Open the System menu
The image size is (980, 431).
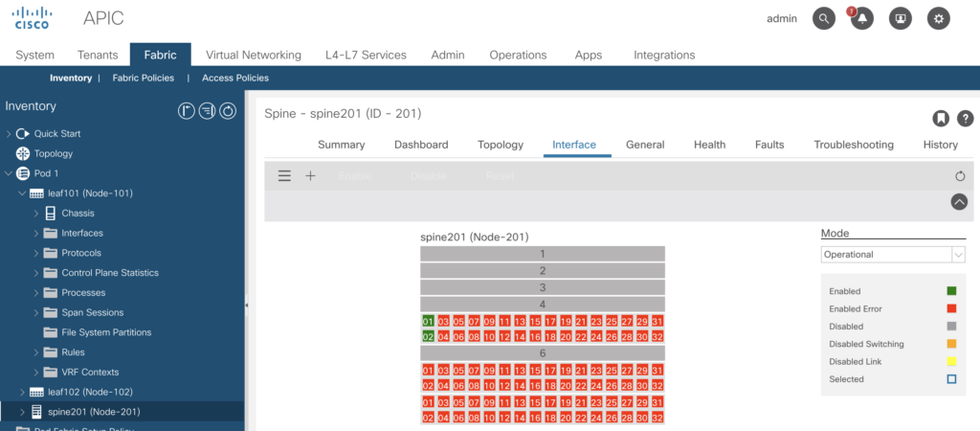35,55
